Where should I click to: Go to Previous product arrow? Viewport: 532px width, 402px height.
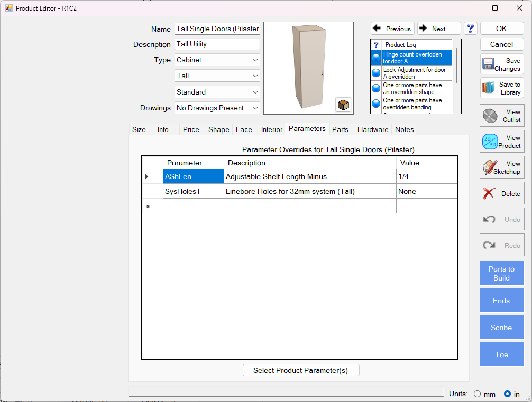392,29
